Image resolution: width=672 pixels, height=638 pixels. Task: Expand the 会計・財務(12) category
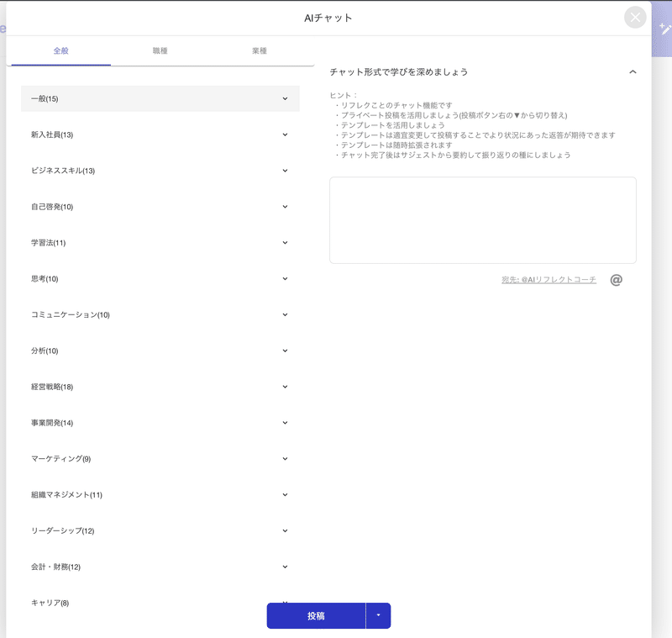[x=160, y=567]
